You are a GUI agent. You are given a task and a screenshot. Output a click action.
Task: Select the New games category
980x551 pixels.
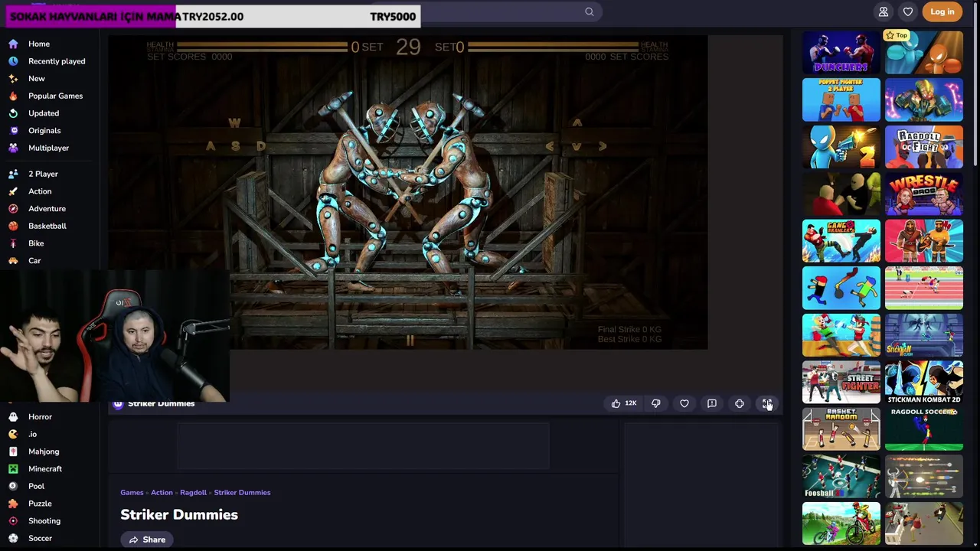[37, 79]
